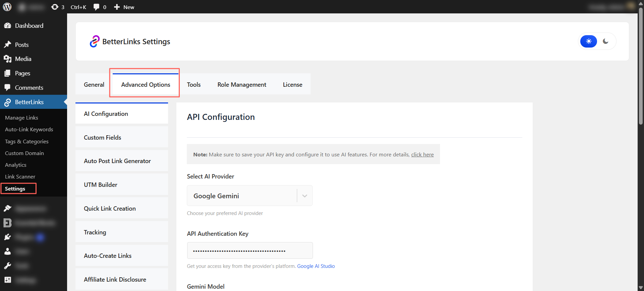This screenshot has width=644, height=291.
Task: Click the Comments bubble icon in sidebar
Action: tap(7, 87)
